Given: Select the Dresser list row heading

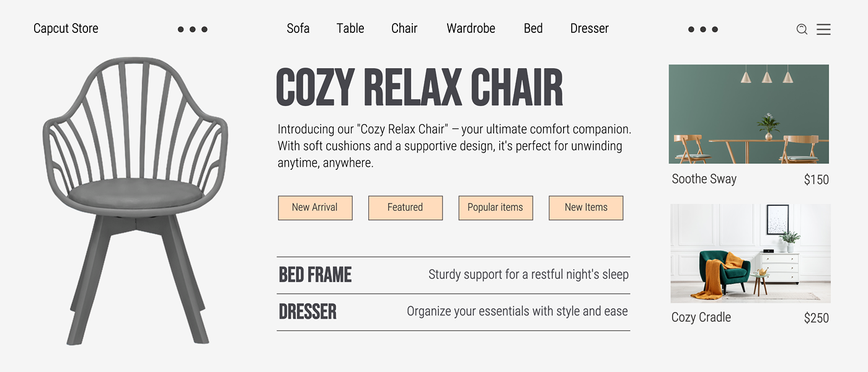Looking at the screenshot, I should pos(308,312).
